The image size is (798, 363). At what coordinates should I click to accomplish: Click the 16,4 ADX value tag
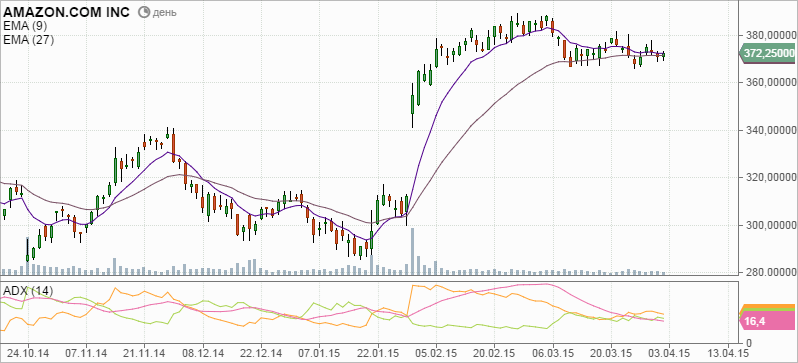768,321
